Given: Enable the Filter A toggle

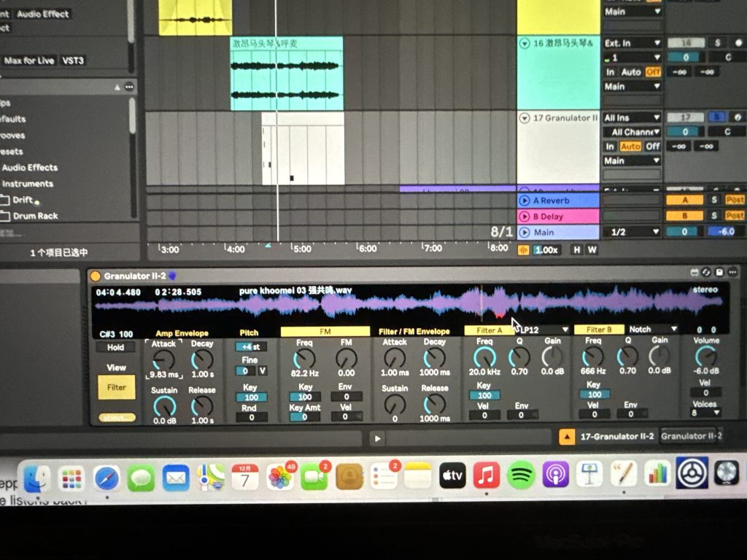Looking at the screenshot, I should (x=489, y=330).
